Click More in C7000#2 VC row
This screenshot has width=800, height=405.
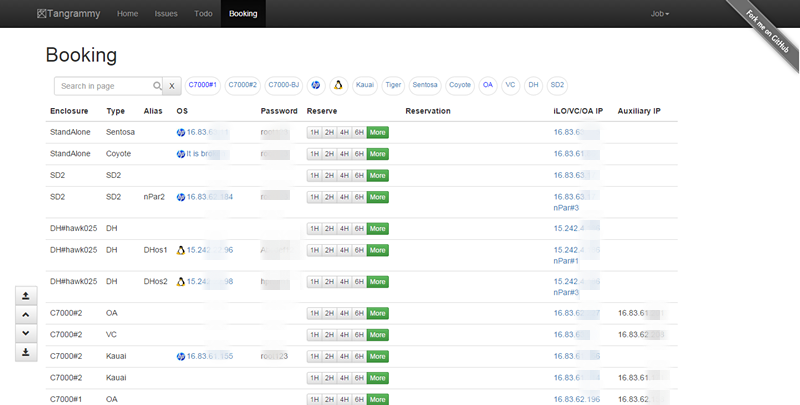point(378,335)
